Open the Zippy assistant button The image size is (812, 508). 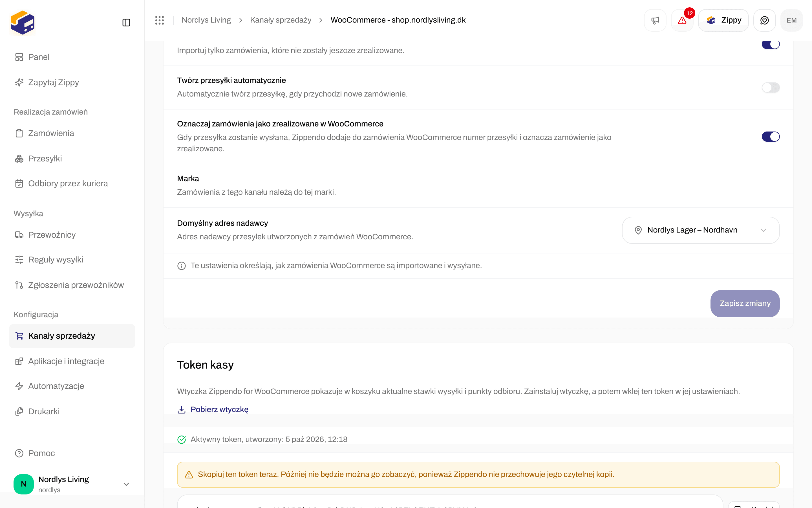[x=723, y=20]
